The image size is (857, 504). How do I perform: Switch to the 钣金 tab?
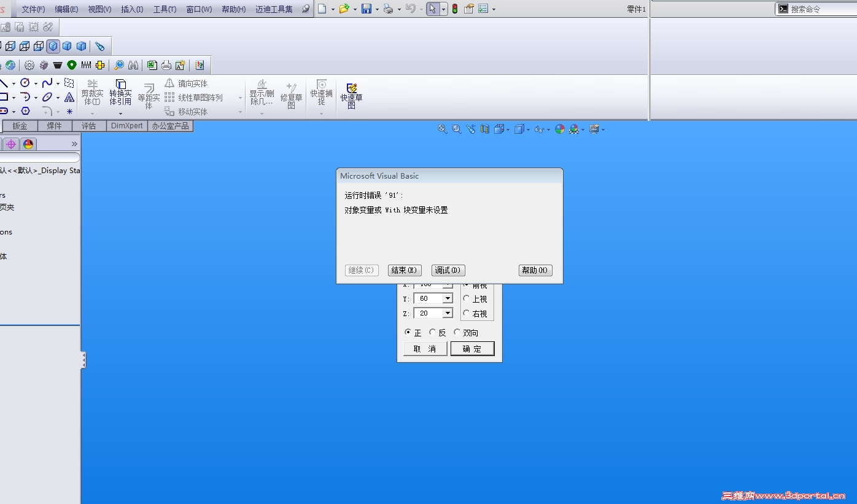(20, 126)
